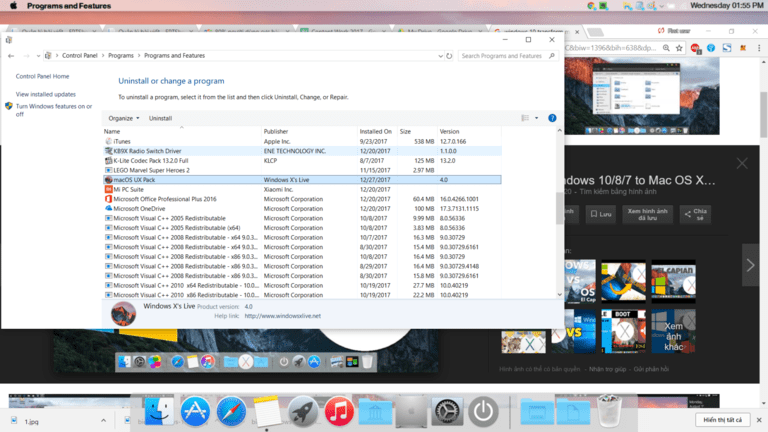Open View installed updates link
Image resolution: width=768 pixels, height=432 pixels.
(x=46, y=94)
